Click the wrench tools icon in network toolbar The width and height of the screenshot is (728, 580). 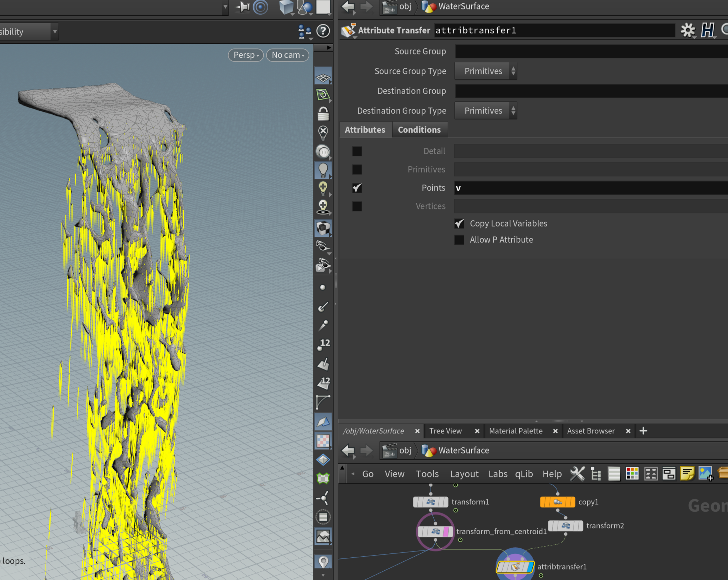pyautogui.click(x=577, y=474)
